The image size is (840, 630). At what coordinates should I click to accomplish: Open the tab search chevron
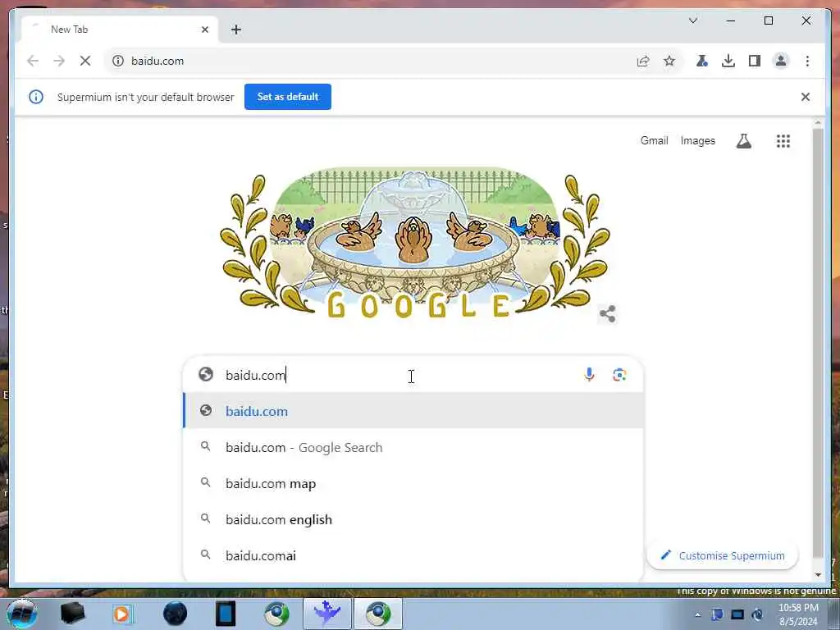(x=692, y=21)
